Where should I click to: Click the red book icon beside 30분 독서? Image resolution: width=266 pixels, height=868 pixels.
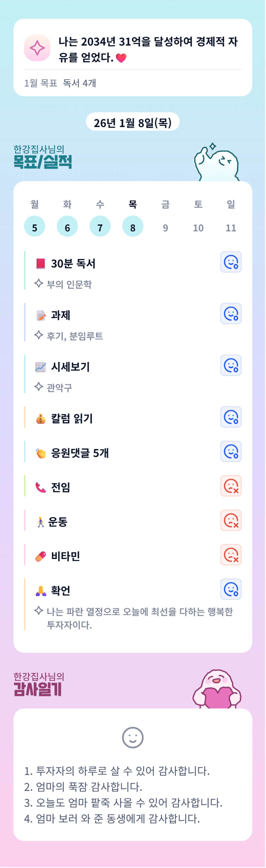tap(41, 263)
